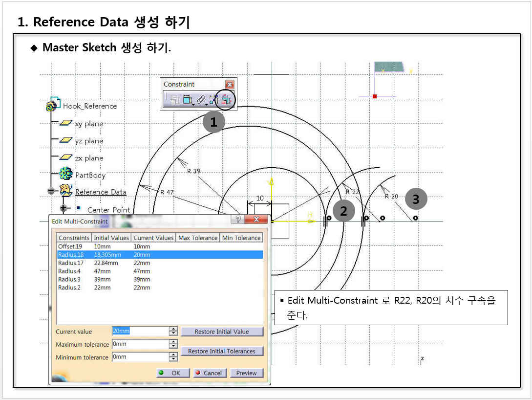
Task: Click the Animate Constraint icon
Action: click(213, 100)
